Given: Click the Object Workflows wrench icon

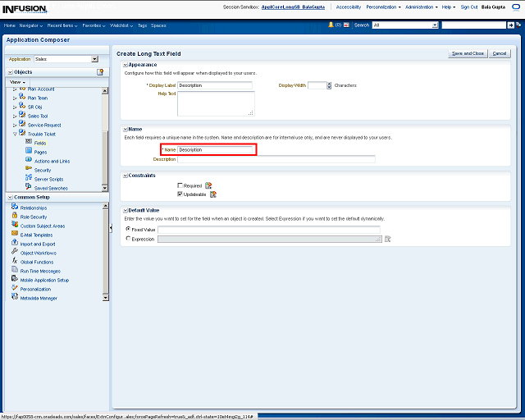Looking at the screenshot, I should point(15,253).
